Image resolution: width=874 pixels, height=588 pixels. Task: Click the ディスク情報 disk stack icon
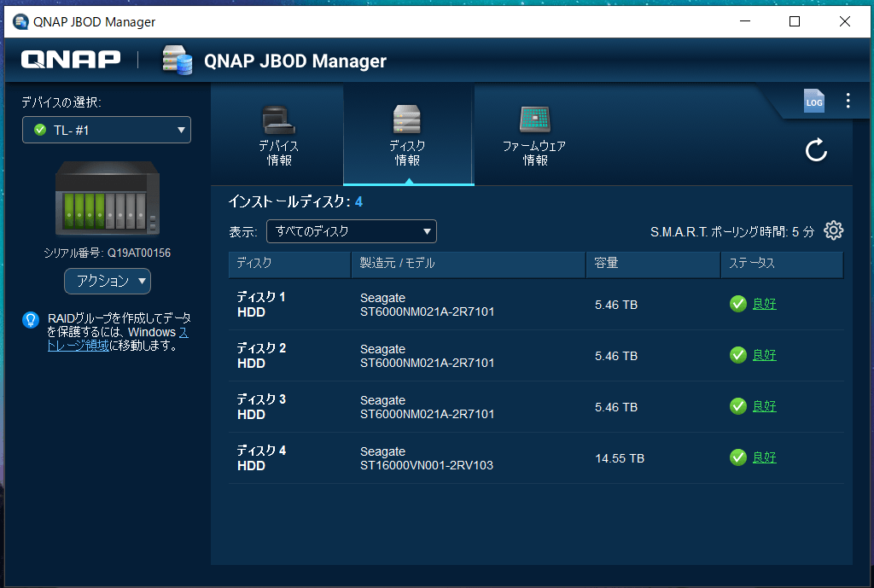[x=407, y=119]
